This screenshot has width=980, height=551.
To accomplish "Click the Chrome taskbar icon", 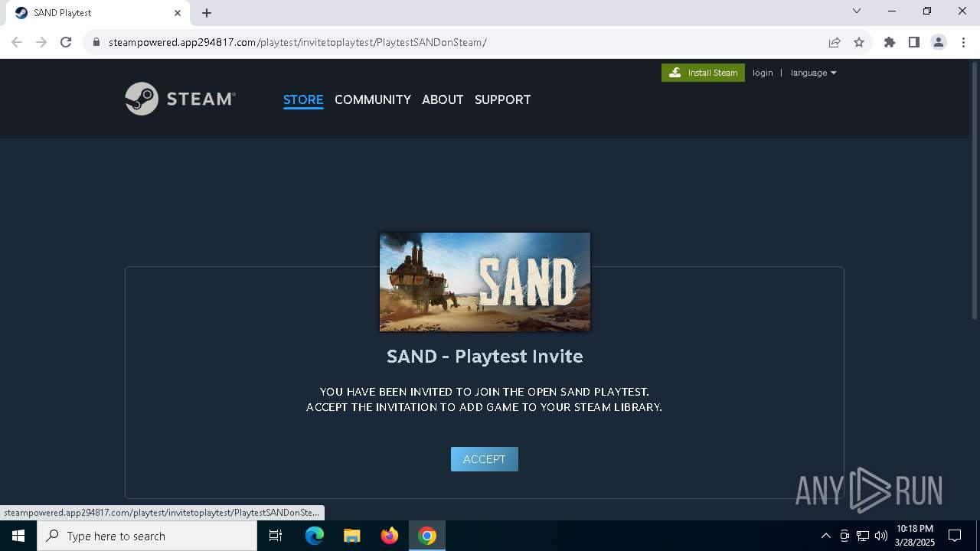I will point(427,536).
